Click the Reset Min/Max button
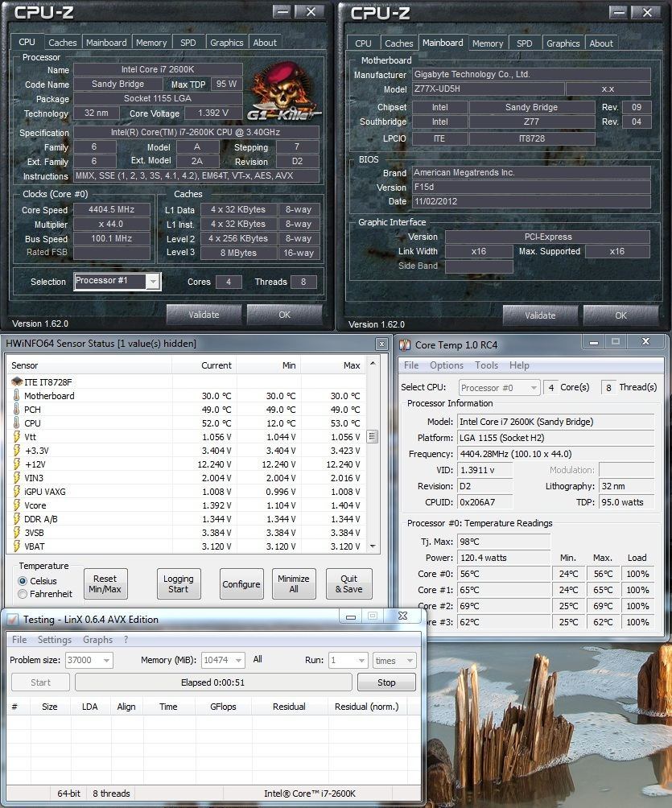The image size is (672, 808). point(105,583)
